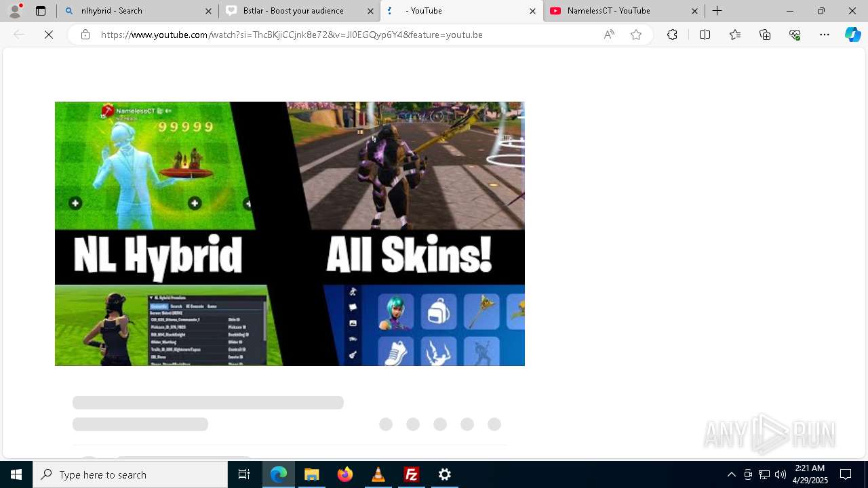Go back to the previous page
Viewport: 868px width, 488px height.
pyautogui.click(x=19, y=35)
